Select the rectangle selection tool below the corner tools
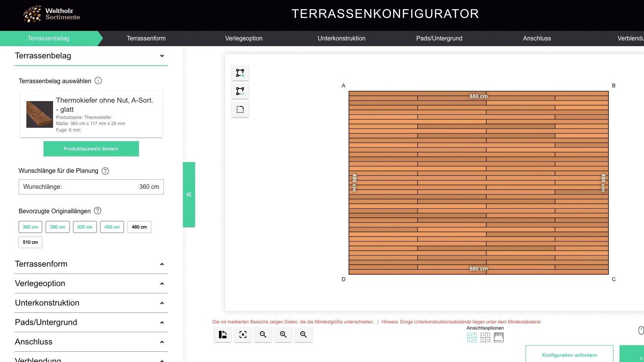Viewport: 644px width, 362px height. point(240,109)
